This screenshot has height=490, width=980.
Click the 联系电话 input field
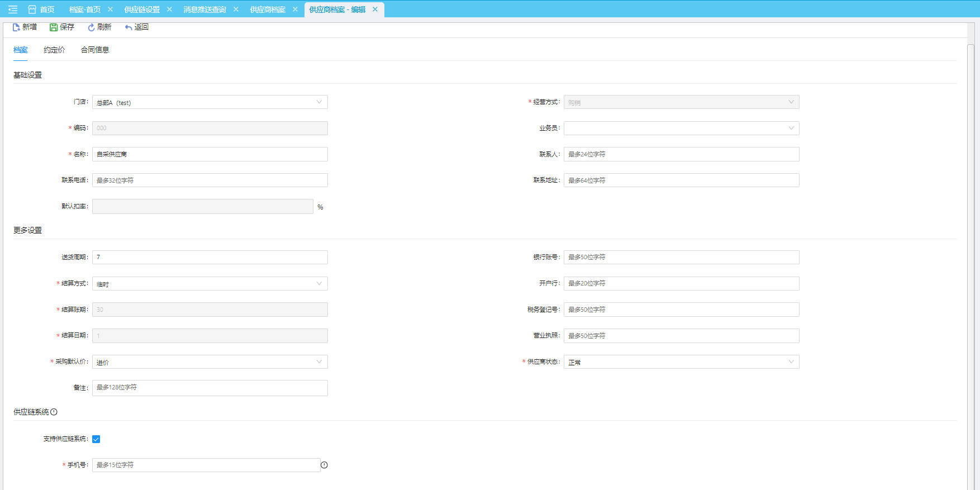click(210, 180)
